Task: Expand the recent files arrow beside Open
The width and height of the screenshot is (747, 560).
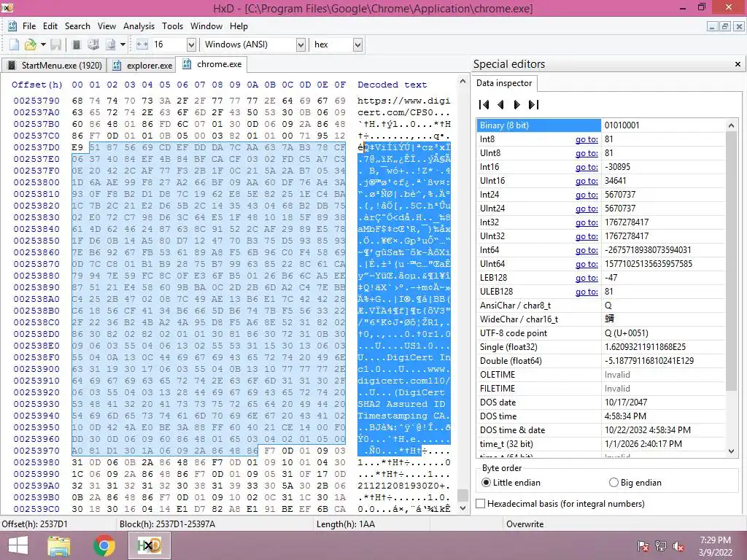Action: (43, 44)
